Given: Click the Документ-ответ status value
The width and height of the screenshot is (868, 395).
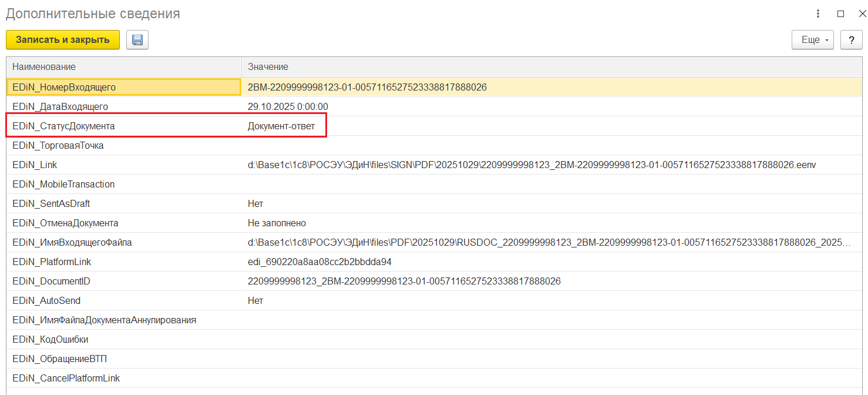Looking at the screenshot, I should [281, 126].
